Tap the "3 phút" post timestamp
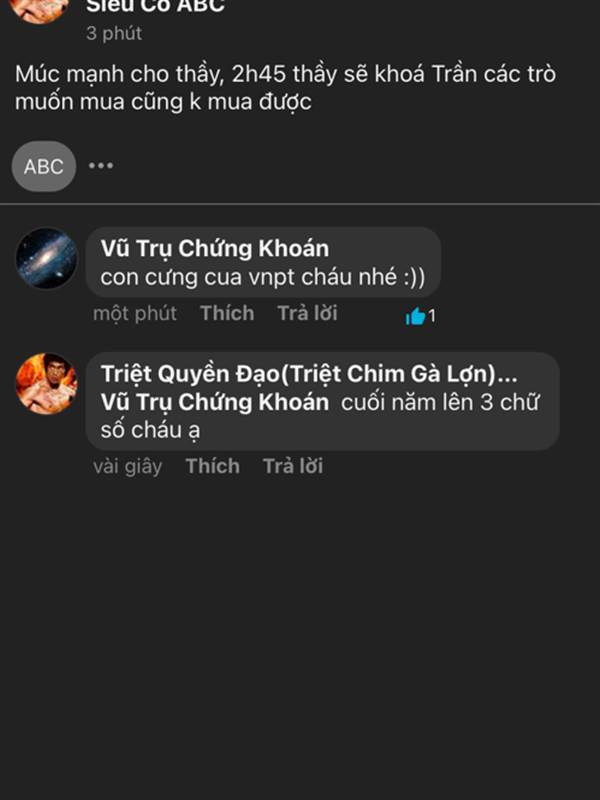This screenshot has width=600, height=800. [114, 33]
